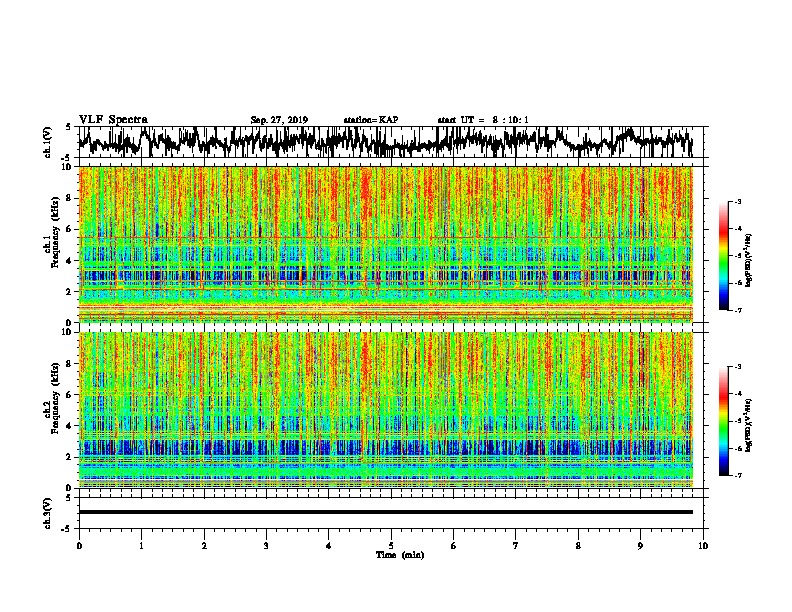The height and width of the screenshot is (612, 792).
Task: Click the time axis tick label "7"
Action: coord(516,546)
